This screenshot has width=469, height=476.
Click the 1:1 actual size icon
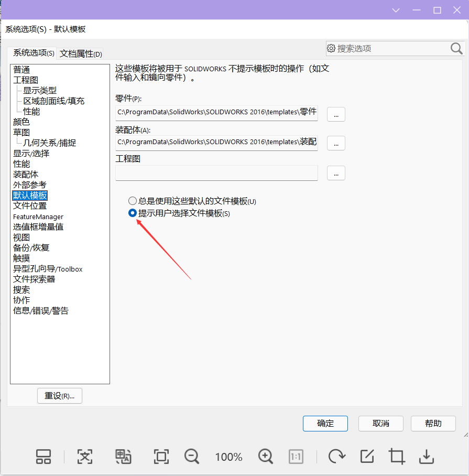(x=296, y=457)
